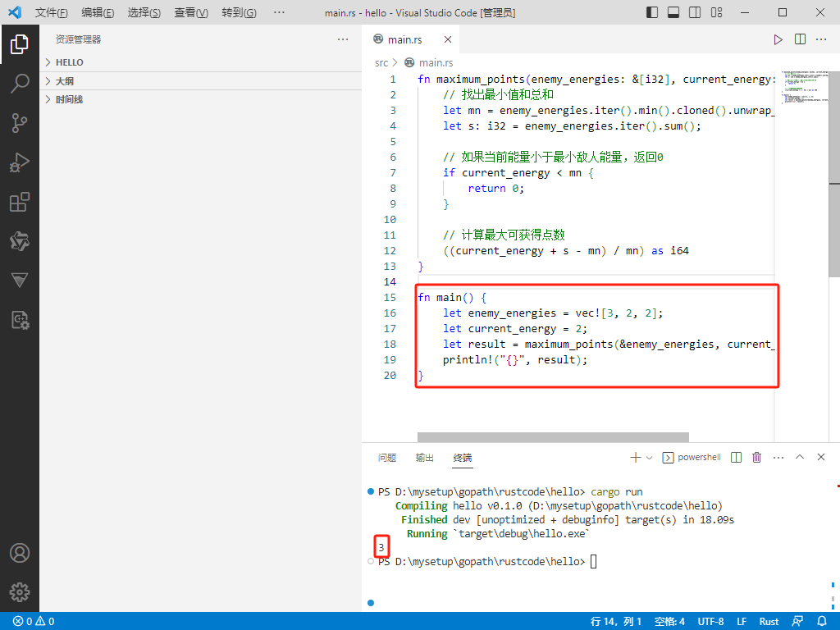840x630 pixels.
Task: Click line number 15 in gutter
Action: 390,297
